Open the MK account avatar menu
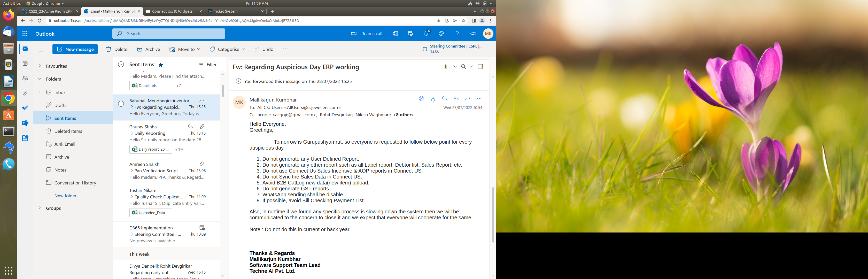The width and height of the screenshot is (868, 279). [488, 34]
